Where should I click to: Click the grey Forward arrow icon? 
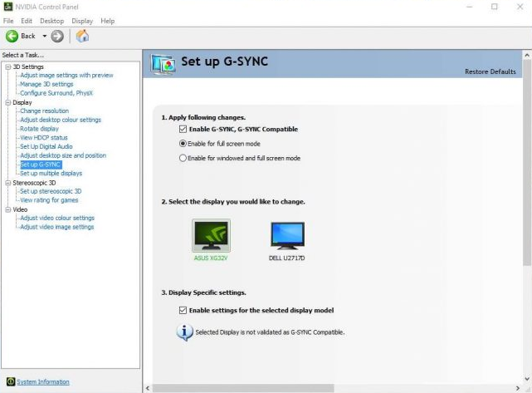57,36
